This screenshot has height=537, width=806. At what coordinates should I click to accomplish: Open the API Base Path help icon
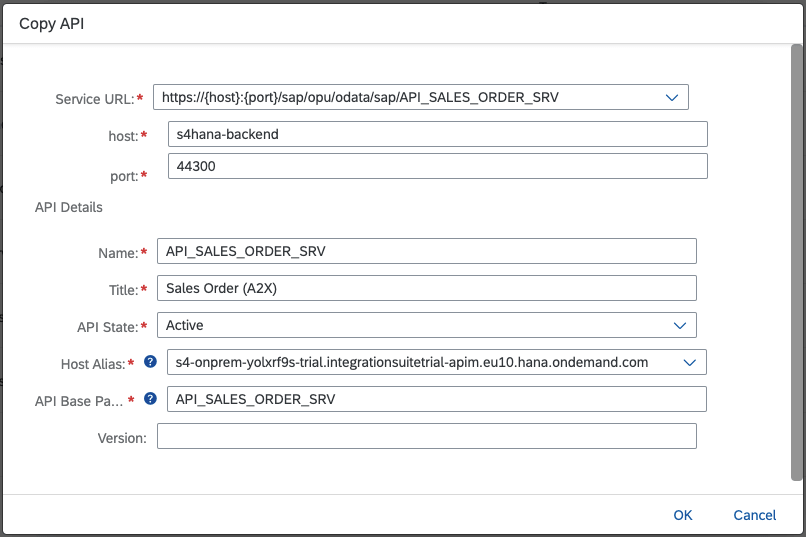coord(150,399)
